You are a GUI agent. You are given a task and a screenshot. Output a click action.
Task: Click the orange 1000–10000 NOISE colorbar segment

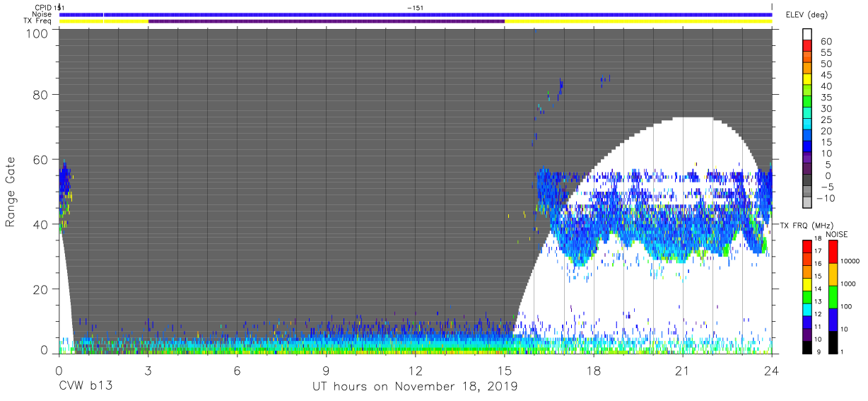pos(833,274)
